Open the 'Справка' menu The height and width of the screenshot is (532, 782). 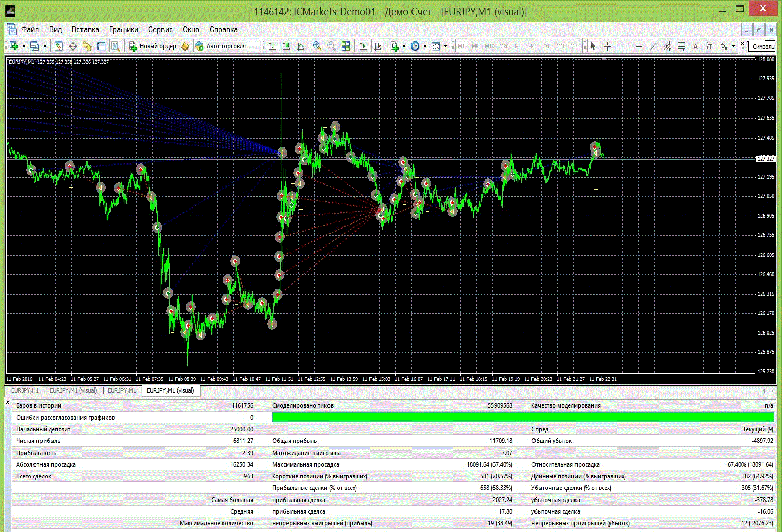(x=223, y=30)
